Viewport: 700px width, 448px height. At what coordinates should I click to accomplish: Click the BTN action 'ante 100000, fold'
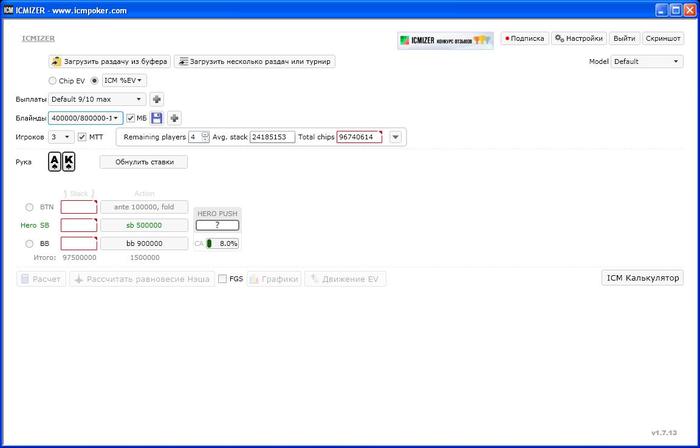pyautogui.click(x=144, y=207)
